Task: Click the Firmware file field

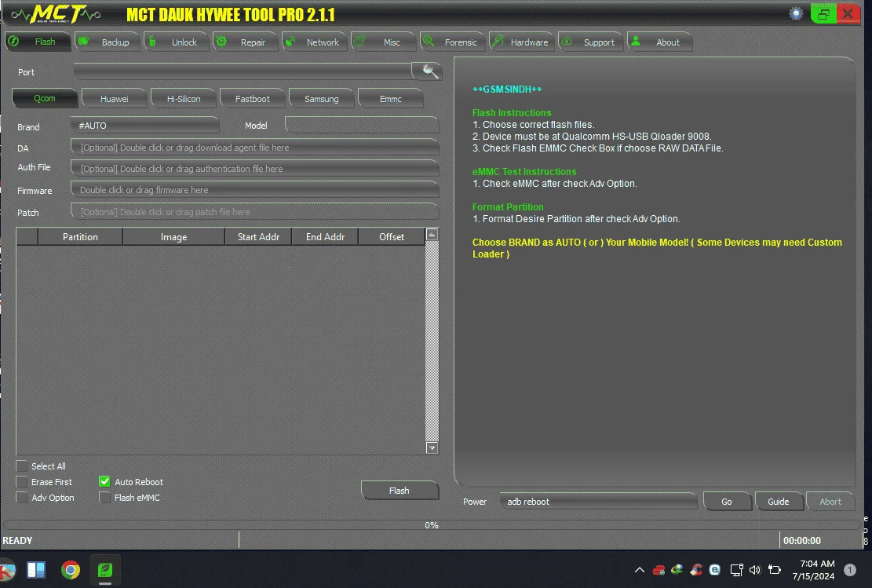Action: point(255,190)
